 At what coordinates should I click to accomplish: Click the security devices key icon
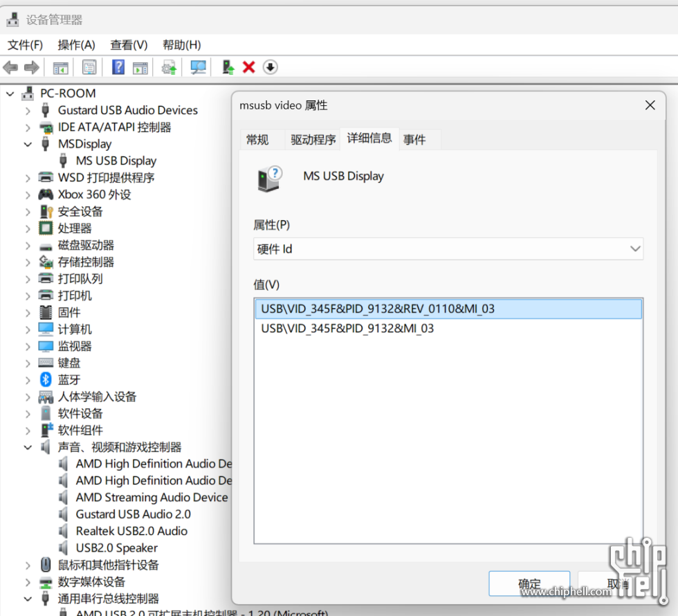click(46, 212)
